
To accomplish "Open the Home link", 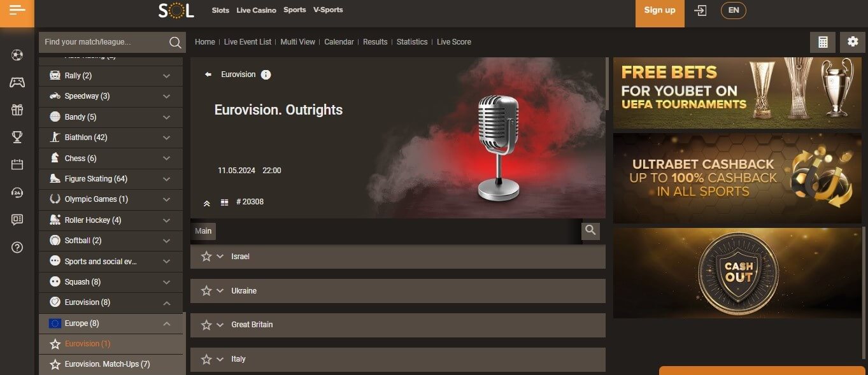I will coord(204,42).
